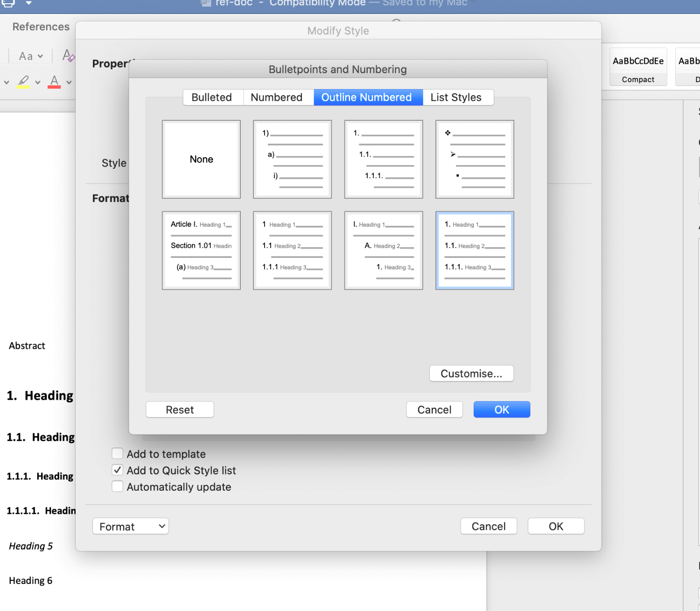Screen dimensions: 700x611
Task: Apply the red font colour
Action: coord(54,82)
